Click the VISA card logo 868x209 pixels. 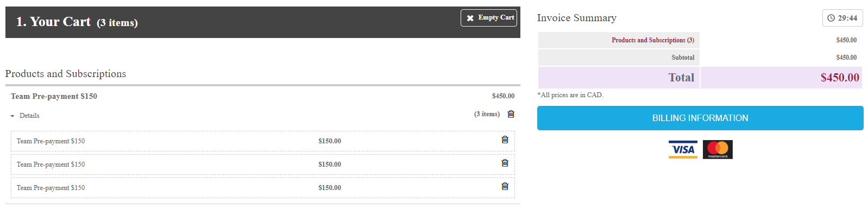[683, 149]
